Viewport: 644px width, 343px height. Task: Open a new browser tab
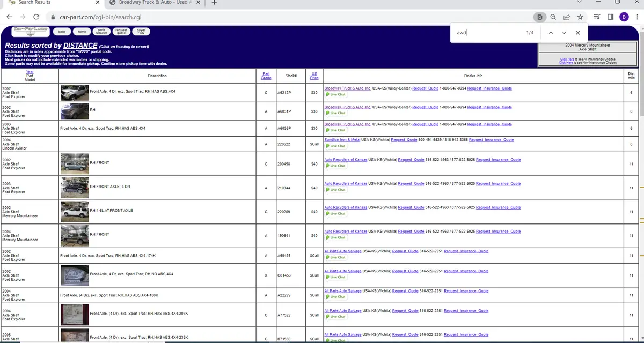click(214, 3)
